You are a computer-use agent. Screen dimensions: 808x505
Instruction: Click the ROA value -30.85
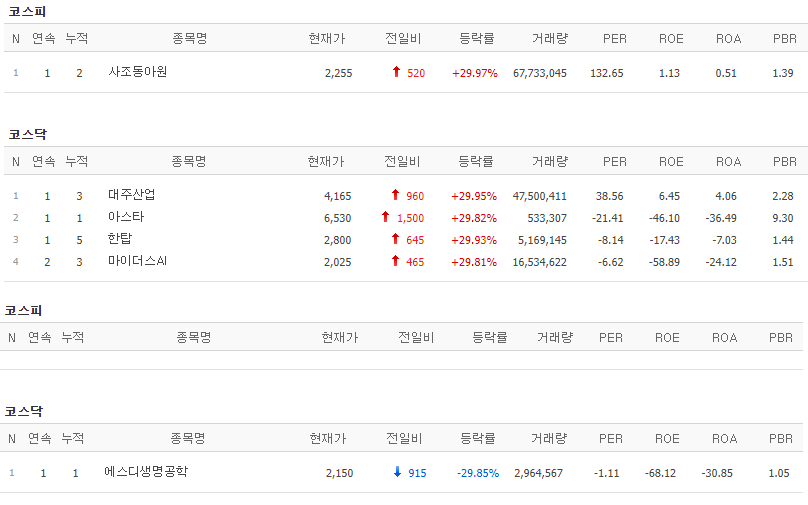coord(717,473)
